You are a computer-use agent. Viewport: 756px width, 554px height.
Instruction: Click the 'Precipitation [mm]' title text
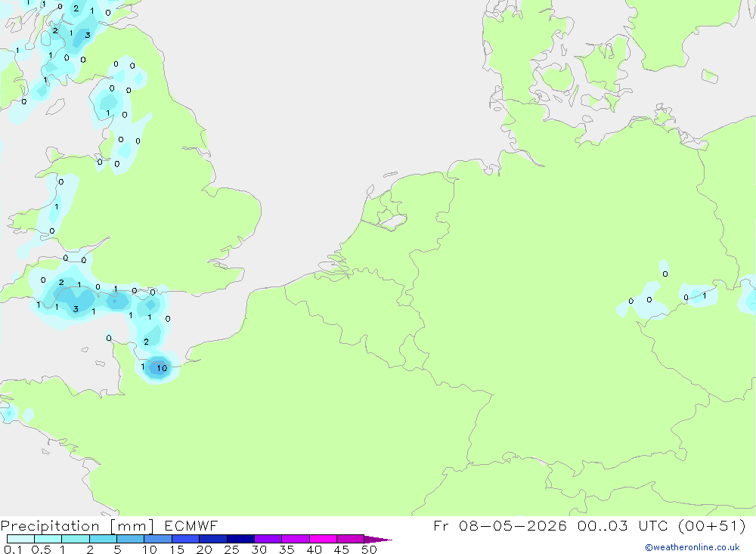(77, 526)
